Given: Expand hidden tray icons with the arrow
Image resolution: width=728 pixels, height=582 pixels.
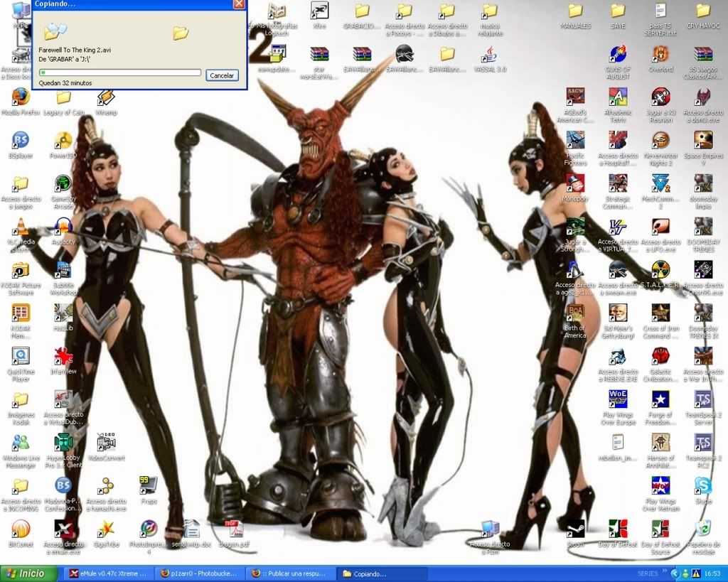Looking at the screenshot, I should click(675, 574).
